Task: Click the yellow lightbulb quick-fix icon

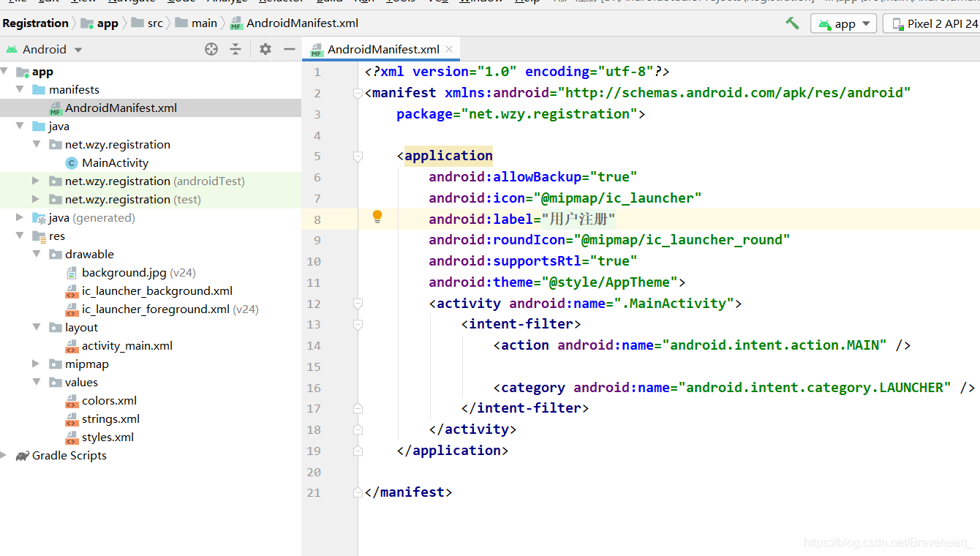Action: (x=377, y=217)
